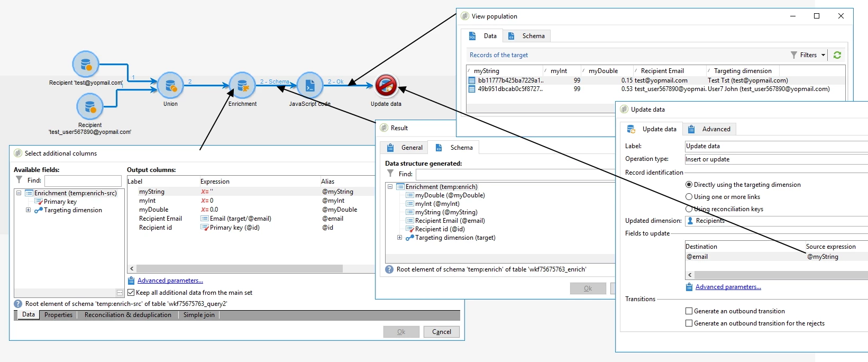Viewport: 868px width, 362px height.
Task: Enable Generate an outbound transition
Action: 689,311
